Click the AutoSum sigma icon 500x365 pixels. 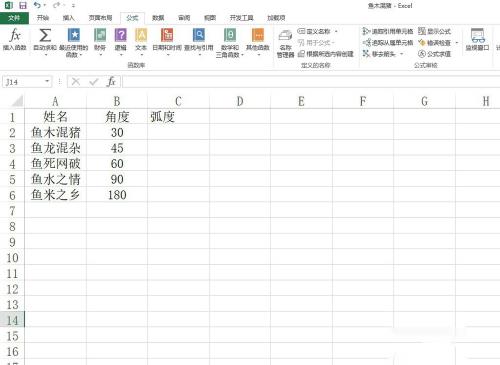(45, 35)
